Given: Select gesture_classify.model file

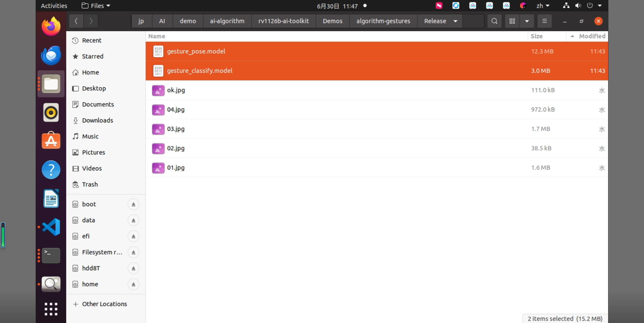Looking at the screenshot, I should click(x=377, y=71).
